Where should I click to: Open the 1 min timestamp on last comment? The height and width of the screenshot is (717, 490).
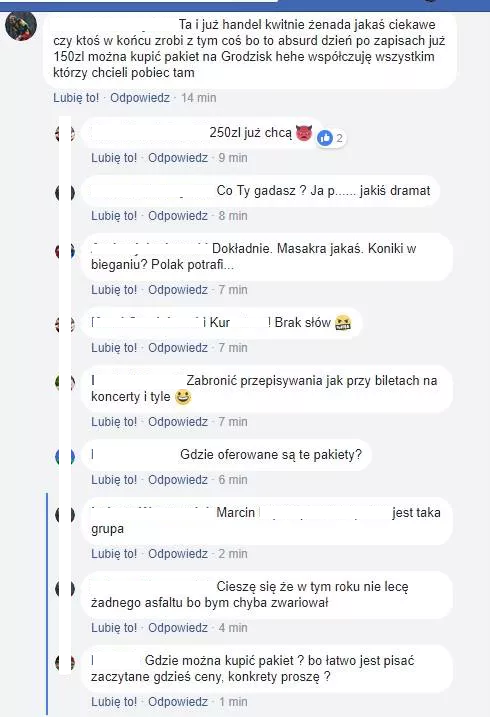click(233, 702)
